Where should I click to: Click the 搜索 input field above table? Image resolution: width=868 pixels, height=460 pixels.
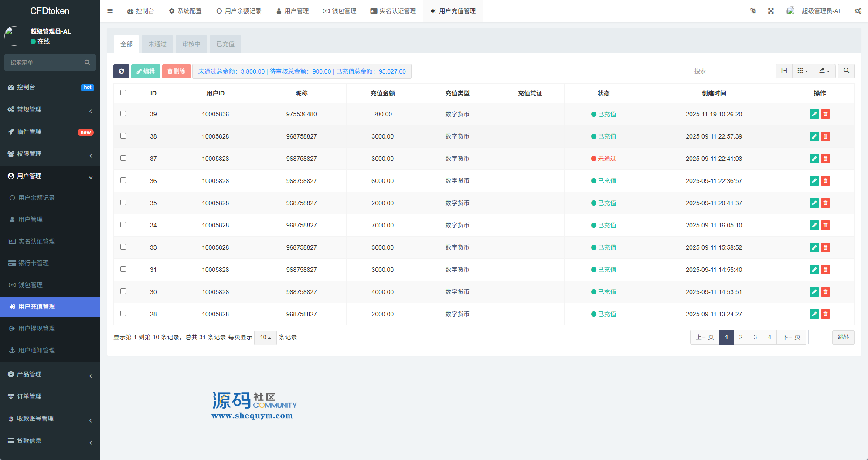731,71
